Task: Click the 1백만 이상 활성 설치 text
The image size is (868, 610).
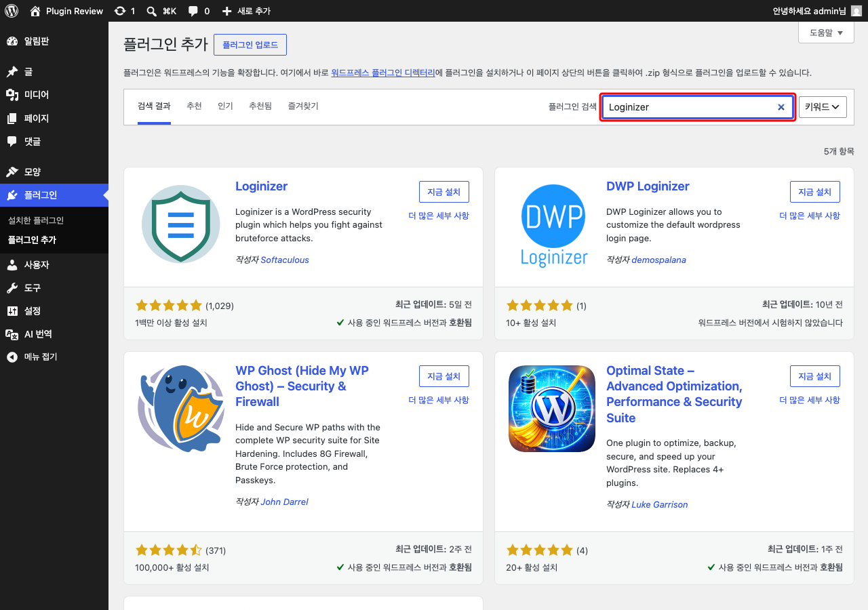Action: coord(172,323)
